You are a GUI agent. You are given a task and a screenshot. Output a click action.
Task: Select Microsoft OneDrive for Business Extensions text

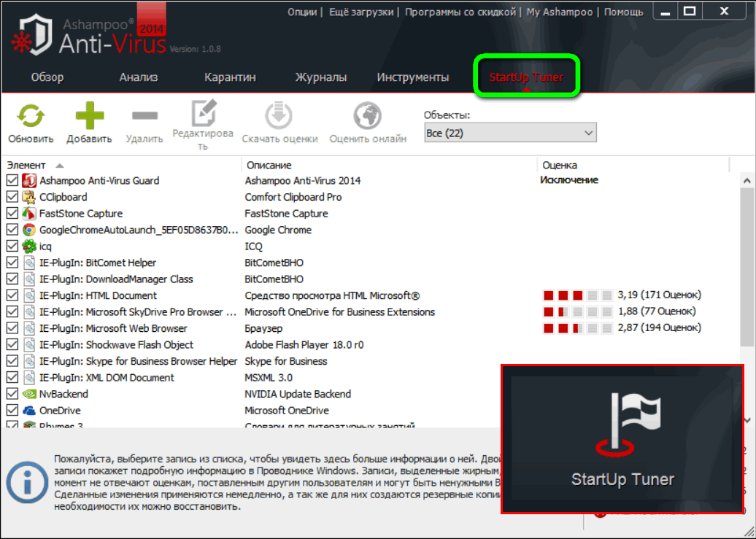340,312
